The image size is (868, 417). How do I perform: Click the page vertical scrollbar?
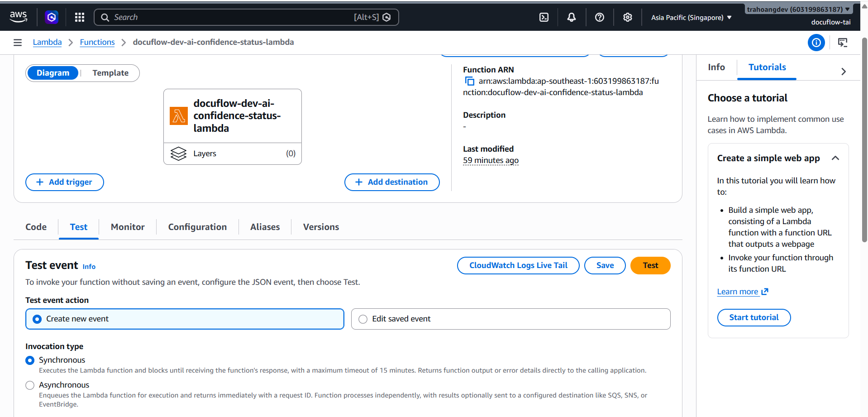coord(864,140)
